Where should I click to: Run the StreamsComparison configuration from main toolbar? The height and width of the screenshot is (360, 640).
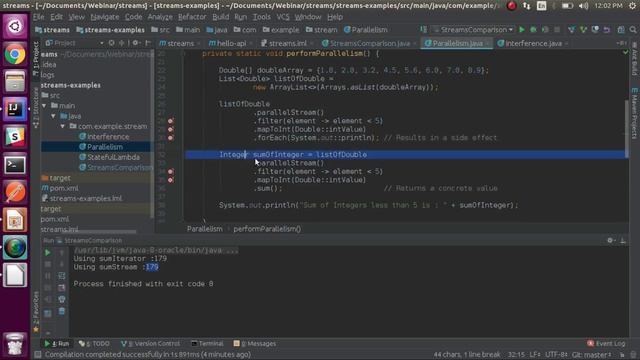coord(522,30)
